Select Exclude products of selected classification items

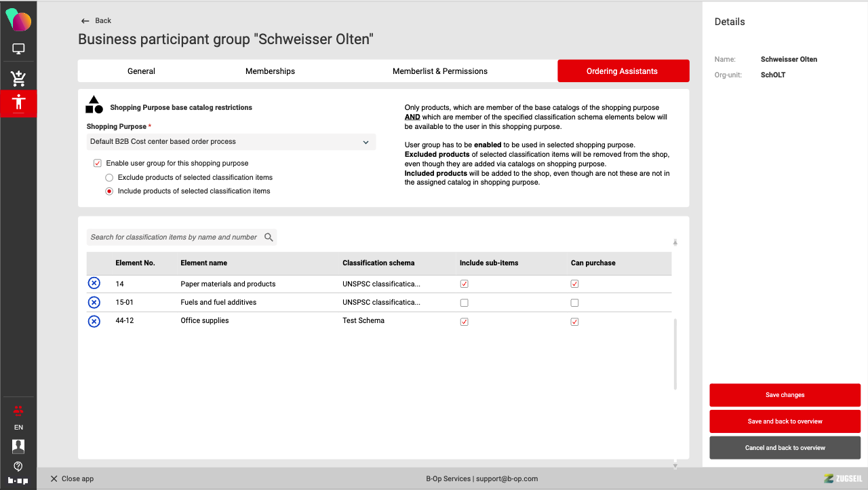[x=109, y=178]
